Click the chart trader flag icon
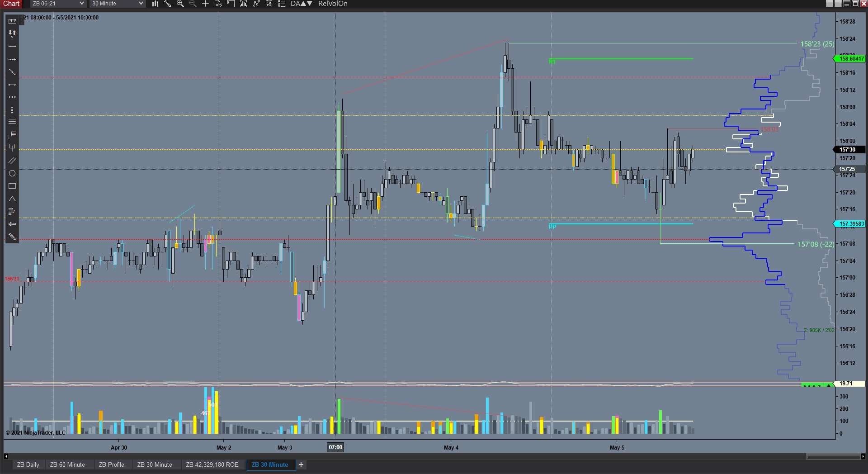 (x=231, y=4)
